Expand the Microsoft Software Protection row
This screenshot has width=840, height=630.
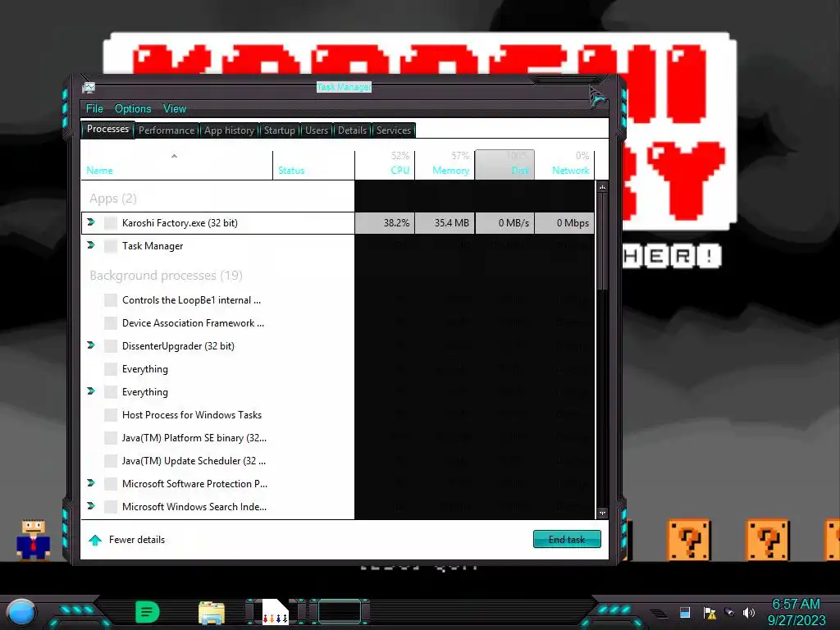tap(91, 482)
